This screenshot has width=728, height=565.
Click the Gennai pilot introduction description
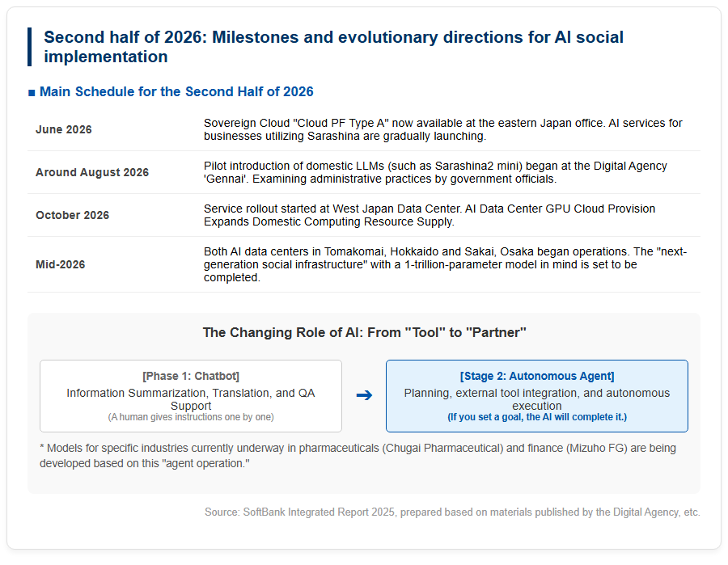(435, 172)
